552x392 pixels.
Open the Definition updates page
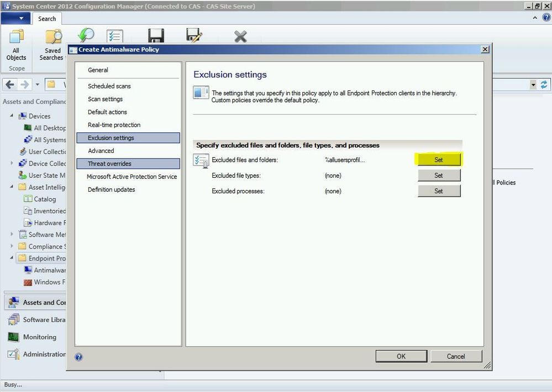point(111,190)
